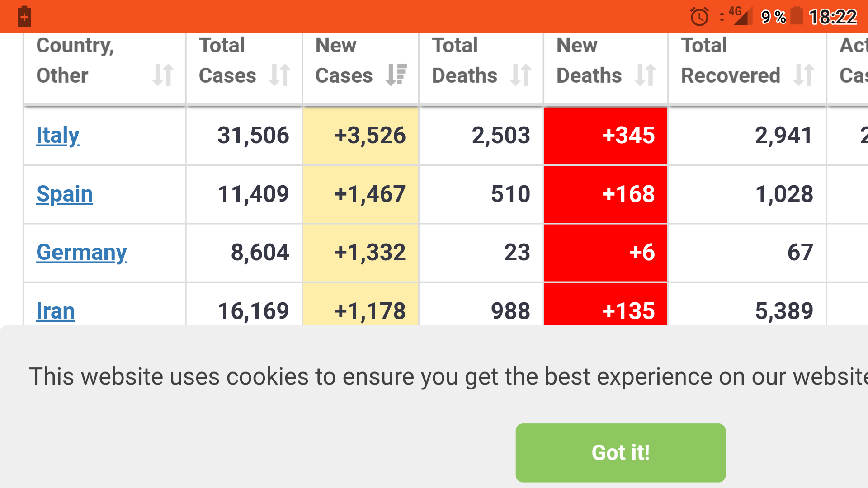Sort by Total Cases arrow icon
Viewport: 868px width, 488px height.
tap(280, 75)
